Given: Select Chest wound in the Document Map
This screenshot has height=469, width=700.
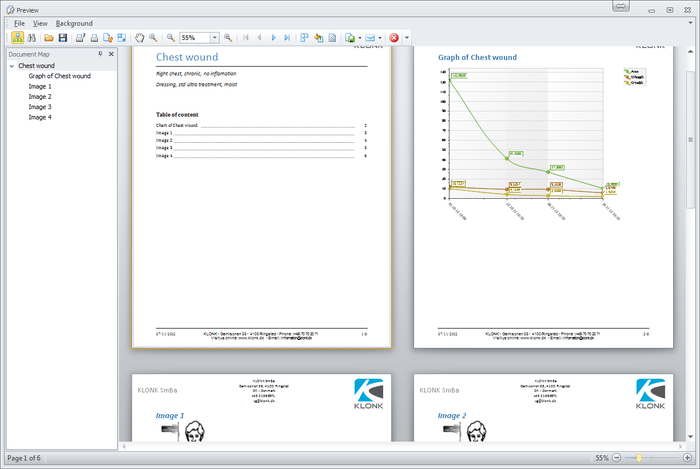Looking at the screenshot, I should point(37,66).
